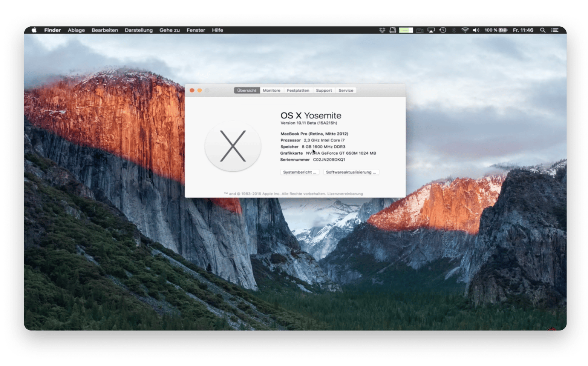The image size is (588, 366).
Task: Click the Bluetooth status icon
Action: coord(454,30)
